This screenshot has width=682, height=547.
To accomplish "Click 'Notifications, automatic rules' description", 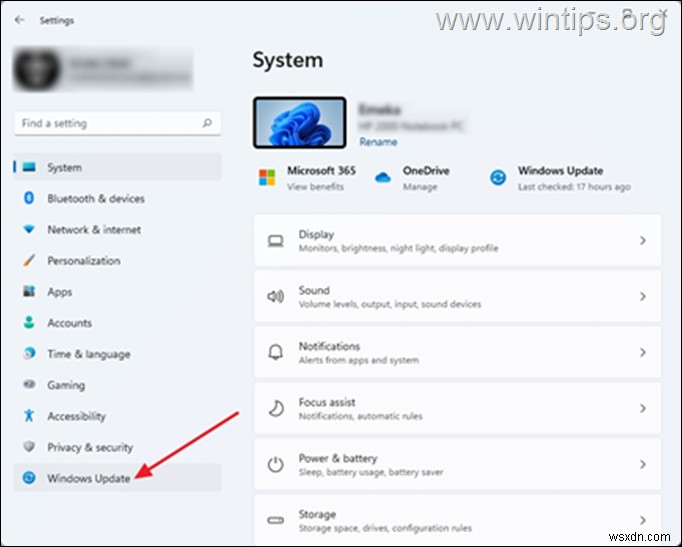I will pyautogui.click(x=360, y=417).
